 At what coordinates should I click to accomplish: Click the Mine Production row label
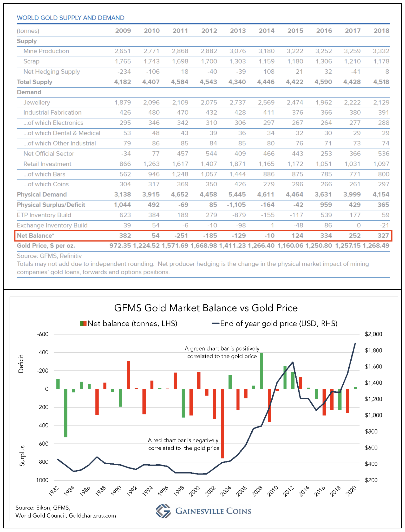coord(46,51)
